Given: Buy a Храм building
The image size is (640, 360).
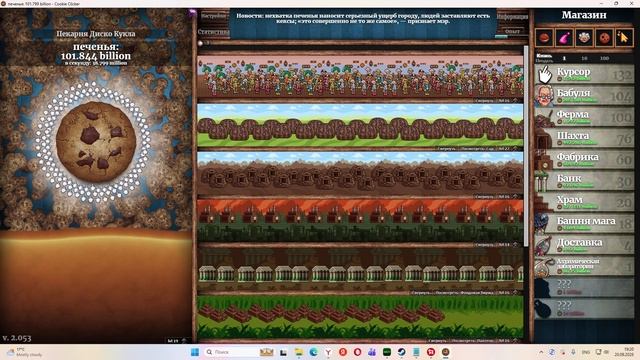Looking at the screenshot, I should (x=584, y=202).
